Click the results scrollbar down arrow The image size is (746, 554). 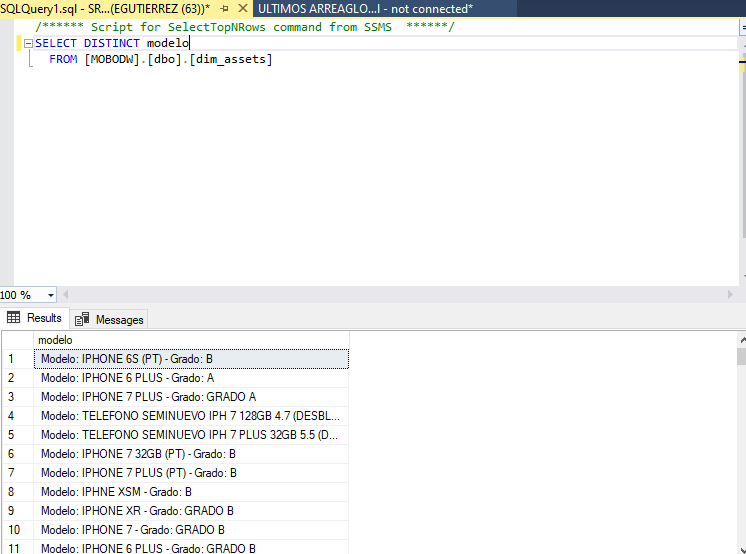click(742, 548)
